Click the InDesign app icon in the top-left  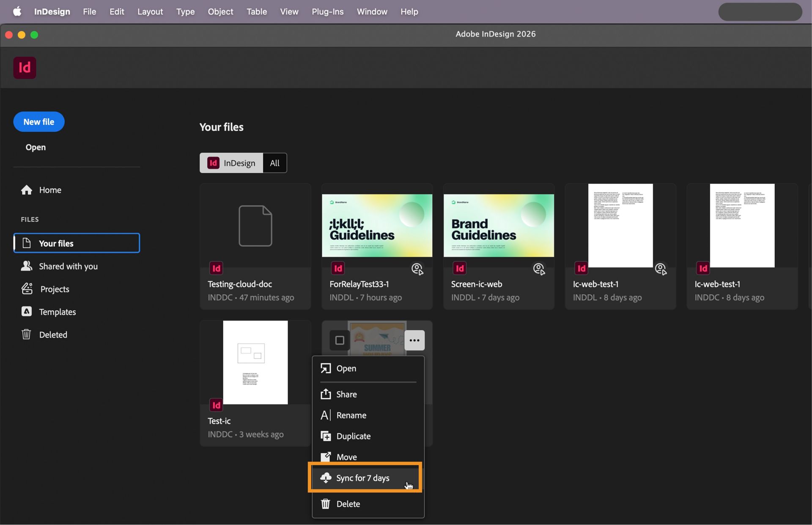pos(25,68)
